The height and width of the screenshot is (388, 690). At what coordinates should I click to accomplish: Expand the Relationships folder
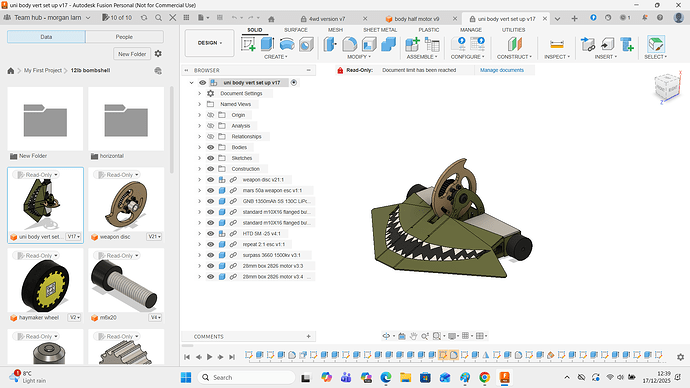(199, 136)
